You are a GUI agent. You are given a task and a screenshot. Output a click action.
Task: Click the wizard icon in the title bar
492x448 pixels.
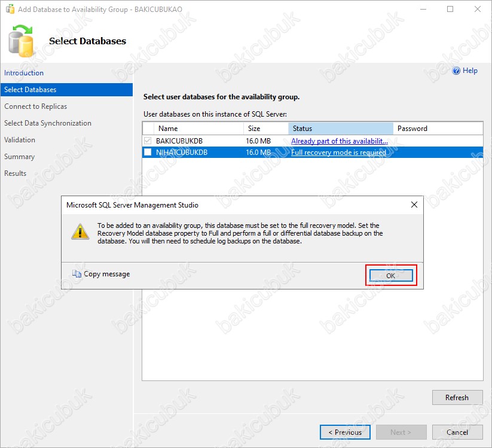click(x=10, y=9)
